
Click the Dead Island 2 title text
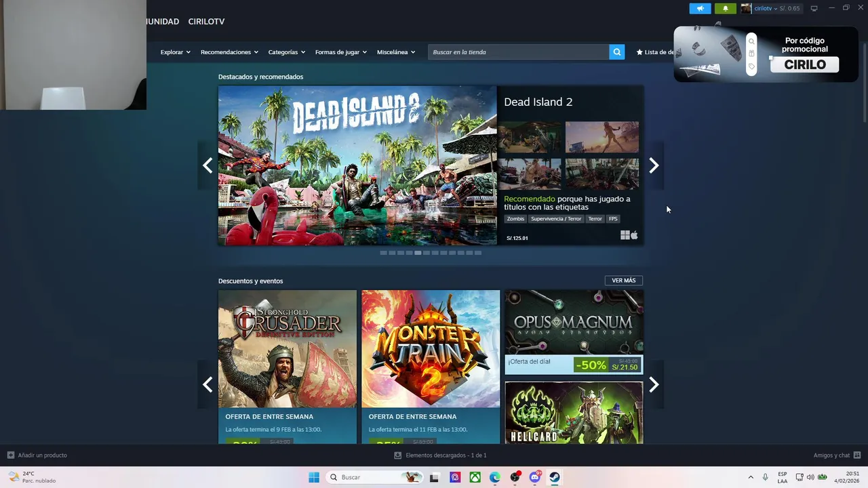pos(538,102)
